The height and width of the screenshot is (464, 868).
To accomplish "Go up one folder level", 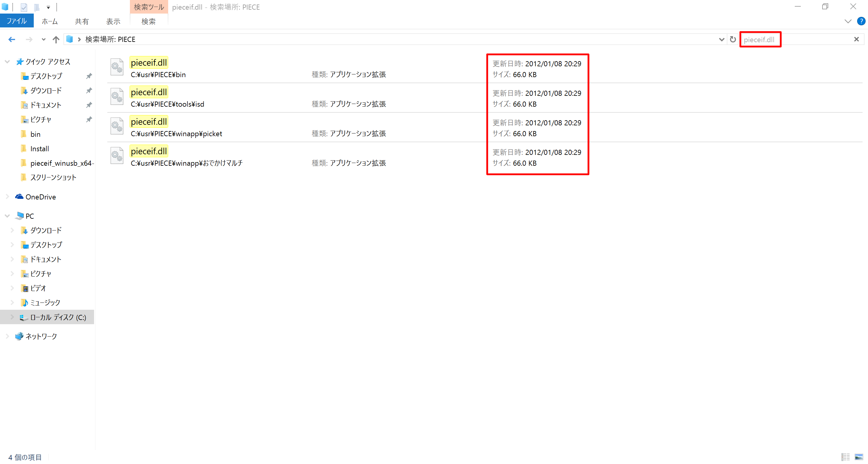I will (x=56, y=39).
